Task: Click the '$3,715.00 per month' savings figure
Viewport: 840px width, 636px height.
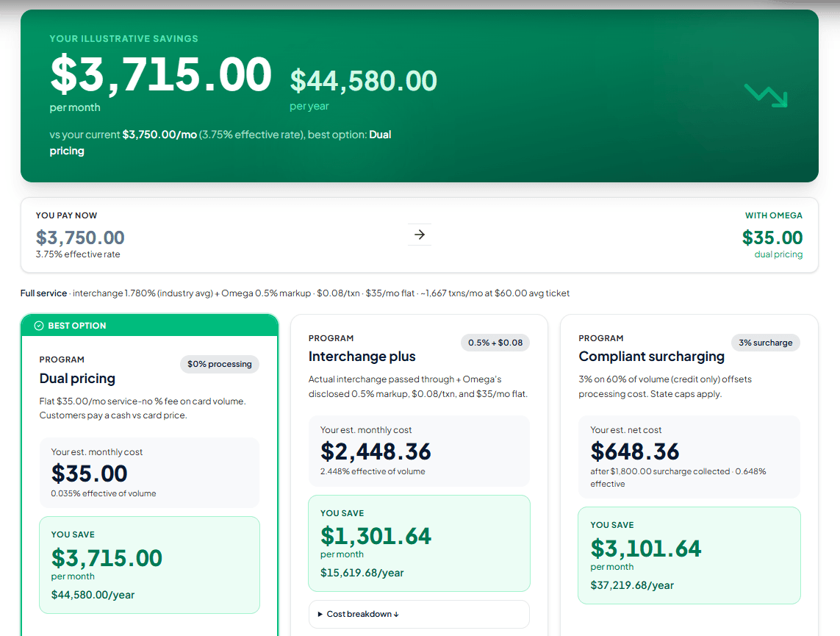Action: tap(107, 557)
